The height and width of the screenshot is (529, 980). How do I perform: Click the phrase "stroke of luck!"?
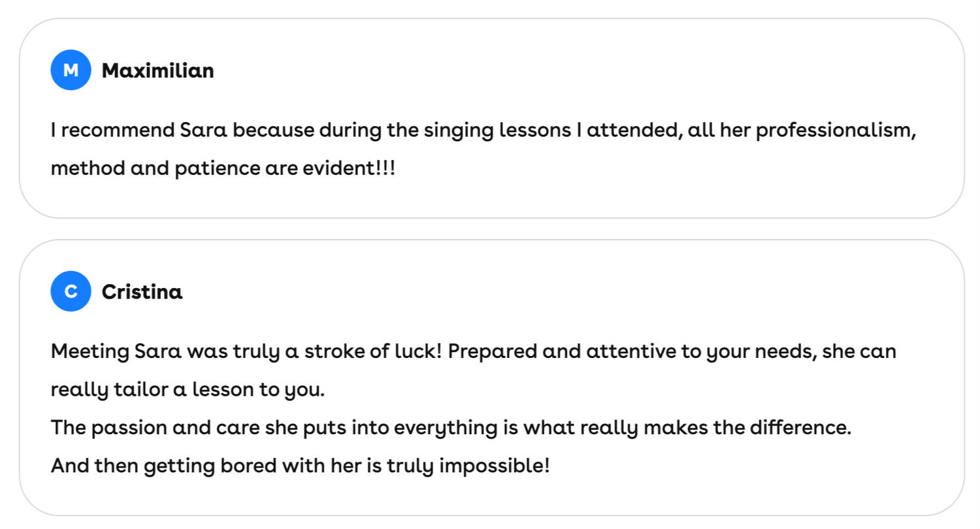373,352
